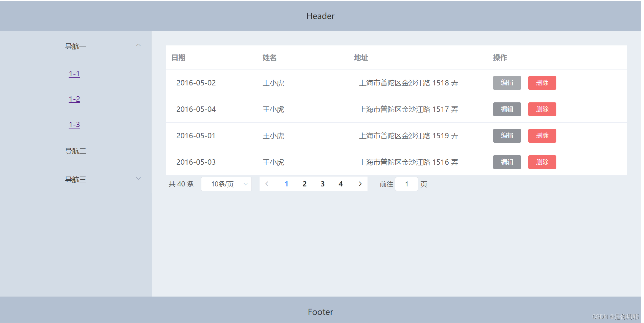644x323 pixels.
Task: Click the 前往 page number input field
Action: (x=406, y=184)
